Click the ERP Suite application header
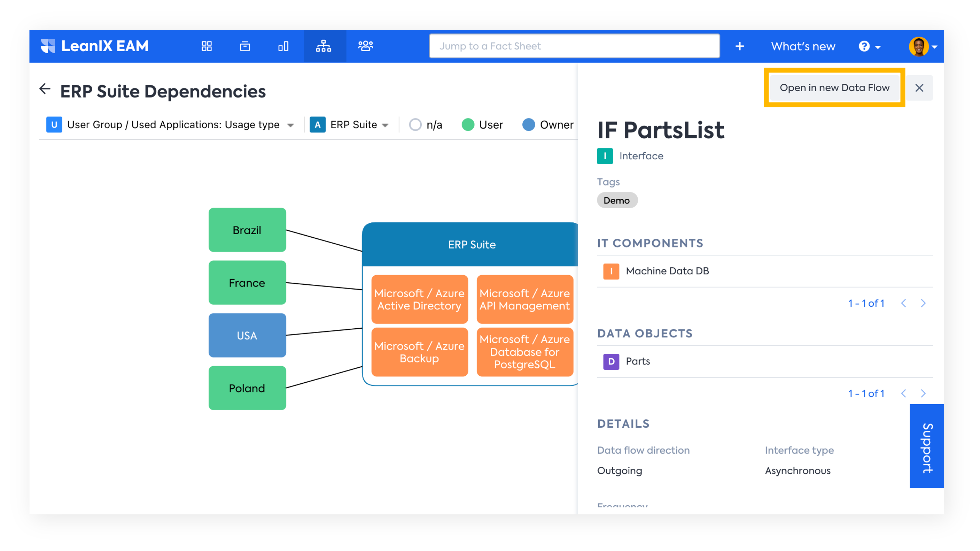 pyautogui.click(x=471, y=244)
